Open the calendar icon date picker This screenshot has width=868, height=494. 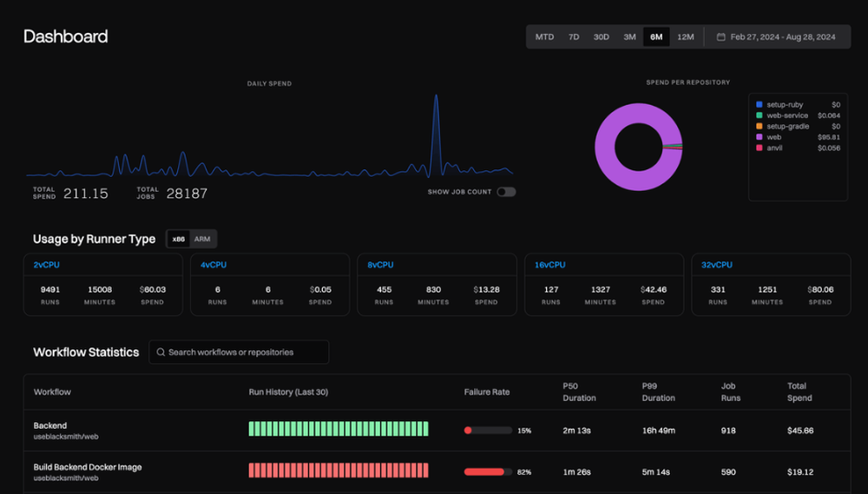tap(720, 37)
